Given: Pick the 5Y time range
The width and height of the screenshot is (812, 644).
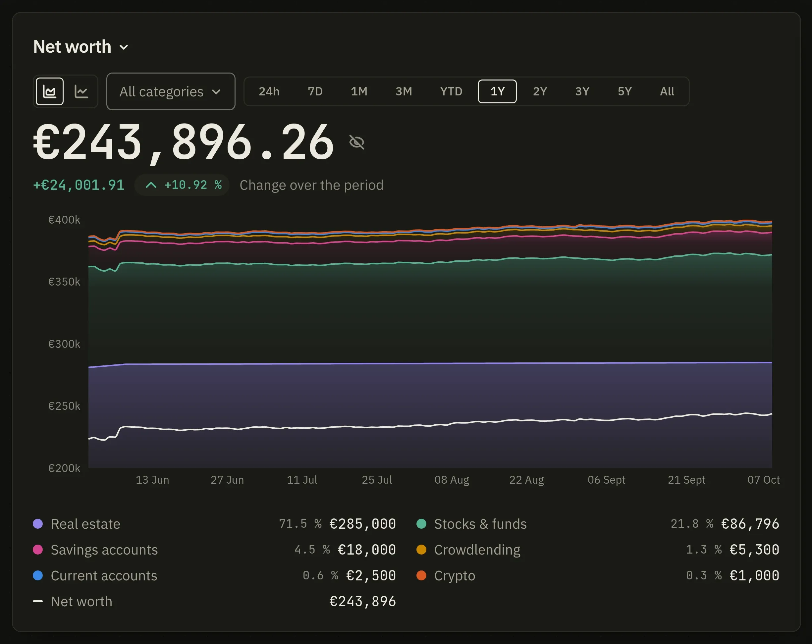Looking at the screenshot, I should (x=624, y=91).
